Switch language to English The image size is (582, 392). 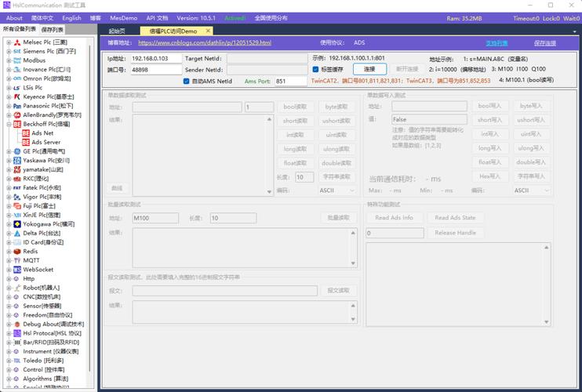pyautogui.click(x=71, y=18)
